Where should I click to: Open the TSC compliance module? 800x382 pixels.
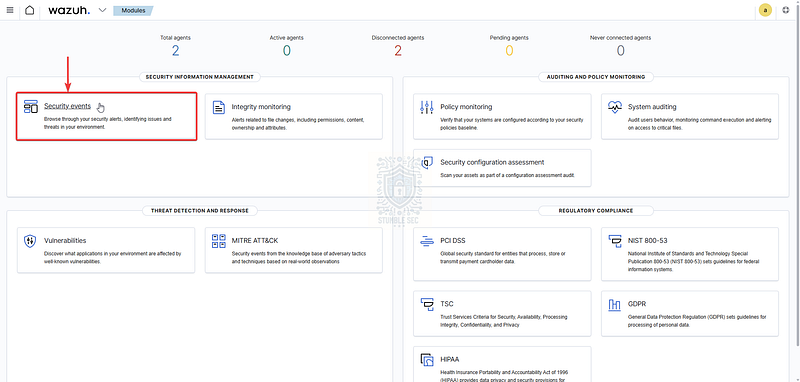click(447, 303)
